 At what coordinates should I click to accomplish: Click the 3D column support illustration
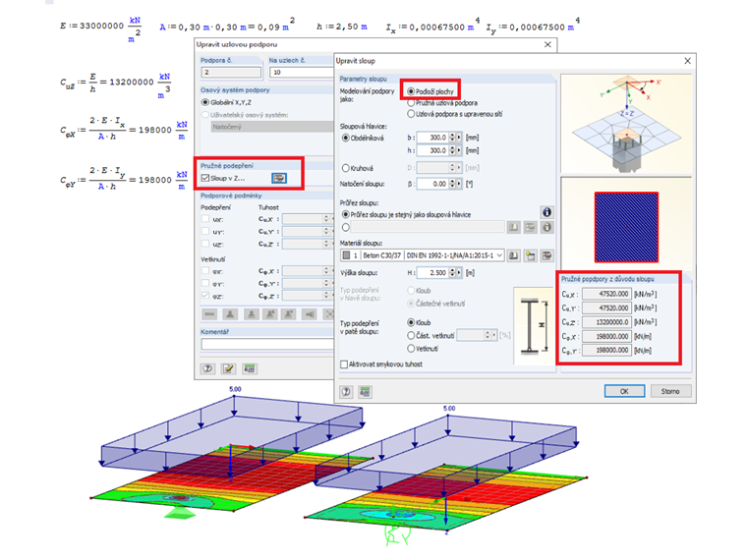tap(626, 123)
